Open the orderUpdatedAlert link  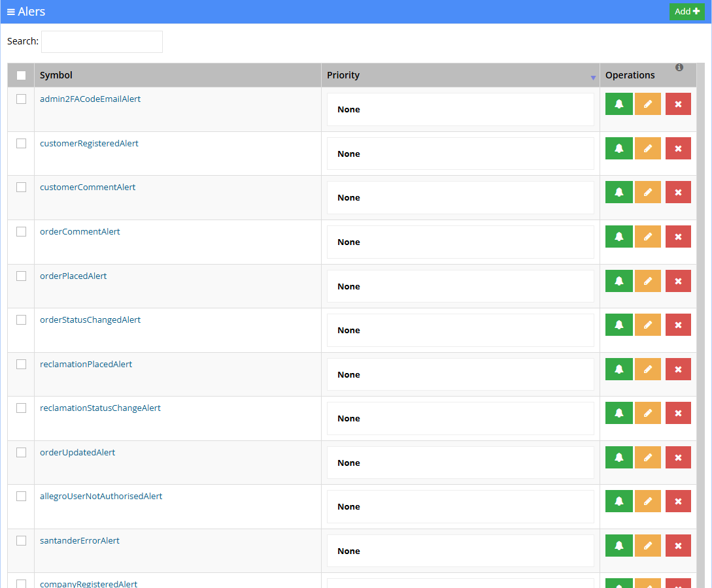pyautogui.click(x=78, y=452)
